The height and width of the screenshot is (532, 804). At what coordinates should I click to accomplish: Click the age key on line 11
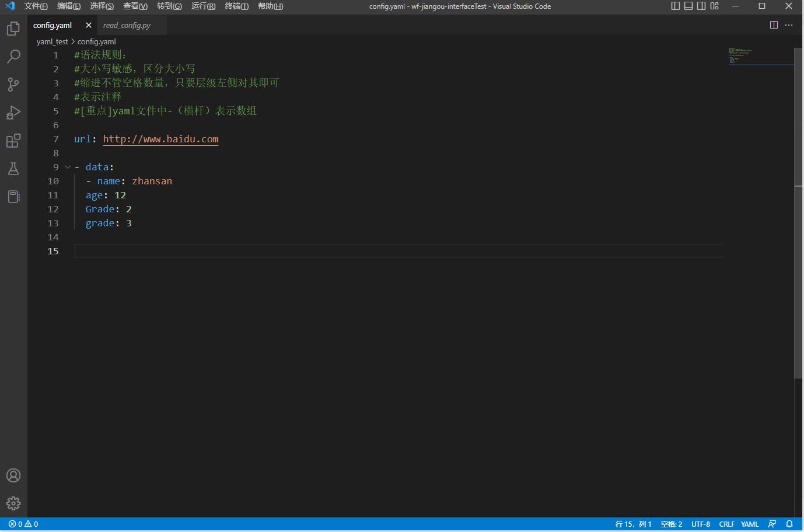(94, 195)
